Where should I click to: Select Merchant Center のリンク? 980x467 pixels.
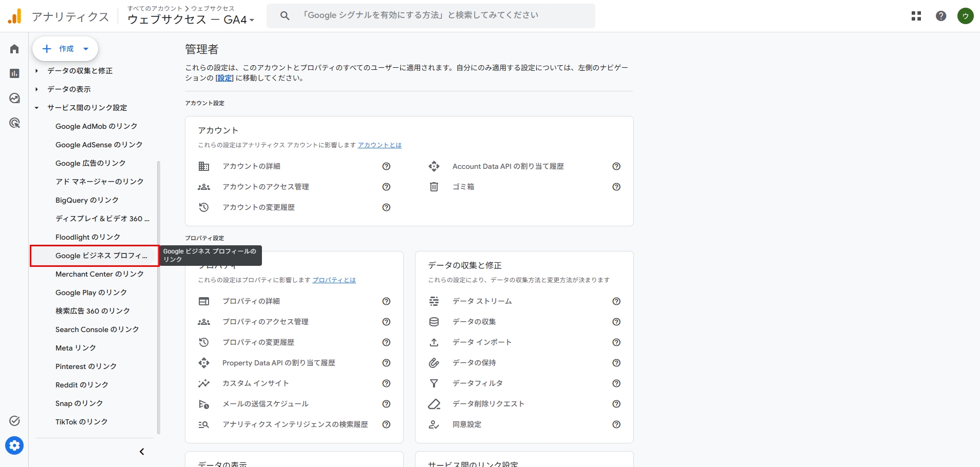tap(100, 274)
